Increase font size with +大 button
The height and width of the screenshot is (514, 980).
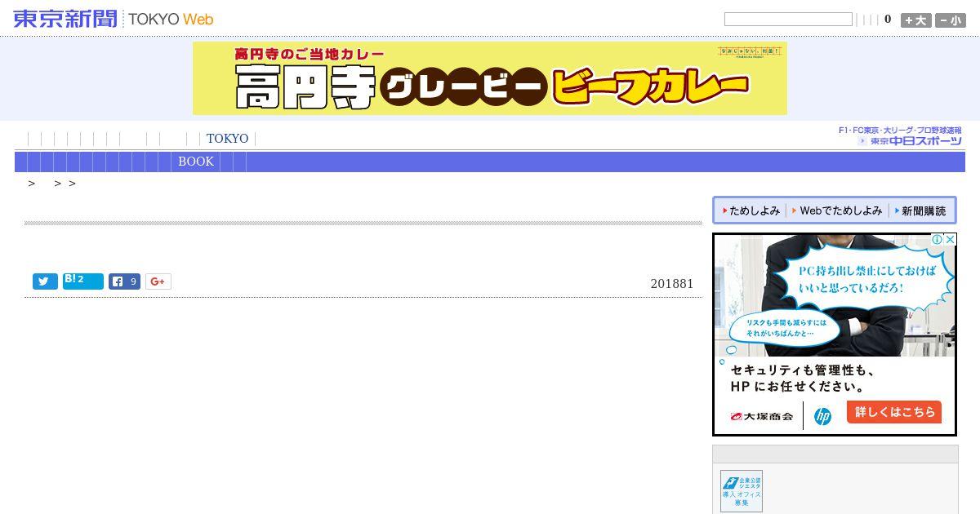(x=915, y=20)
